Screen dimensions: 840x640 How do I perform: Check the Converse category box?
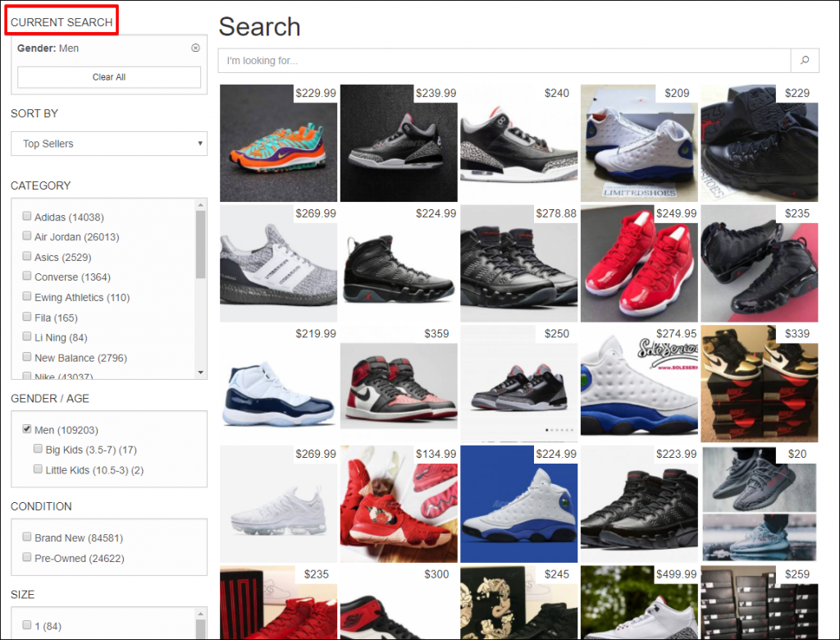coord(26,276)
